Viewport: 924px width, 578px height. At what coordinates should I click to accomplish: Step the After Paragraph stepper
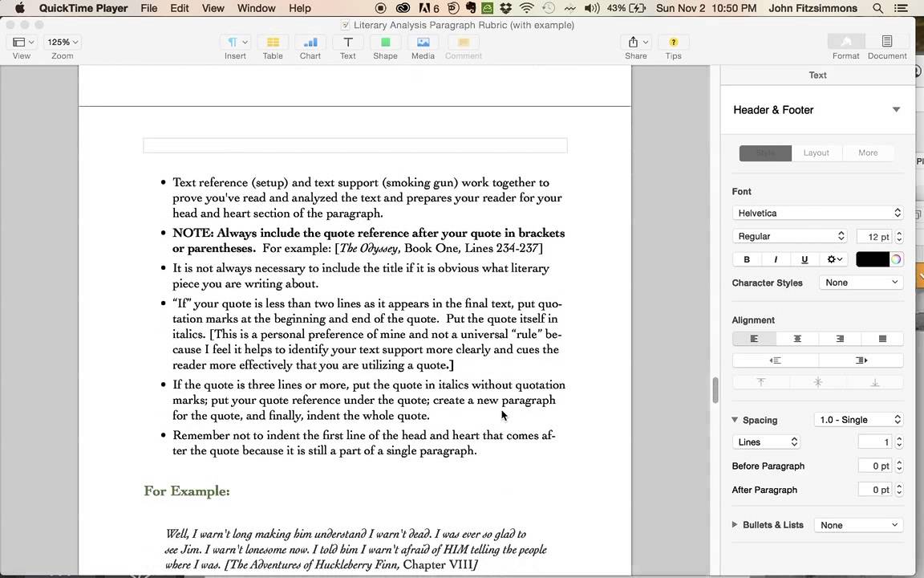pos(899,490)
